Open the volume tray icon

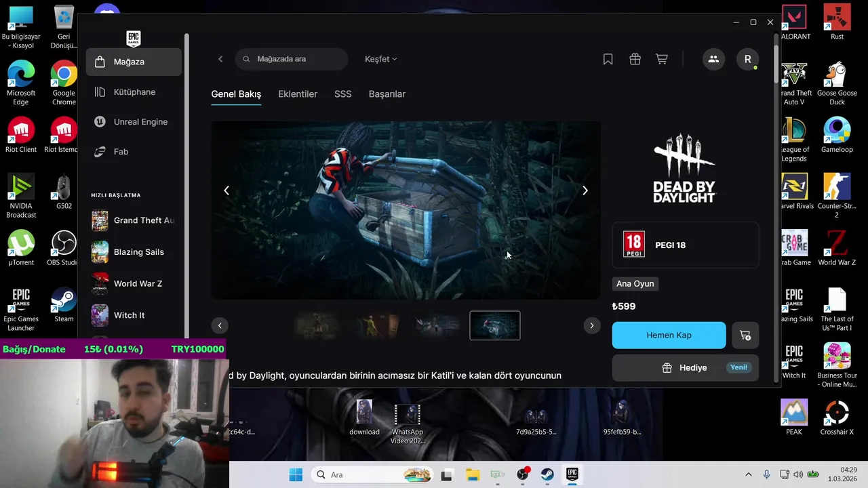click(x=798, y=474)
